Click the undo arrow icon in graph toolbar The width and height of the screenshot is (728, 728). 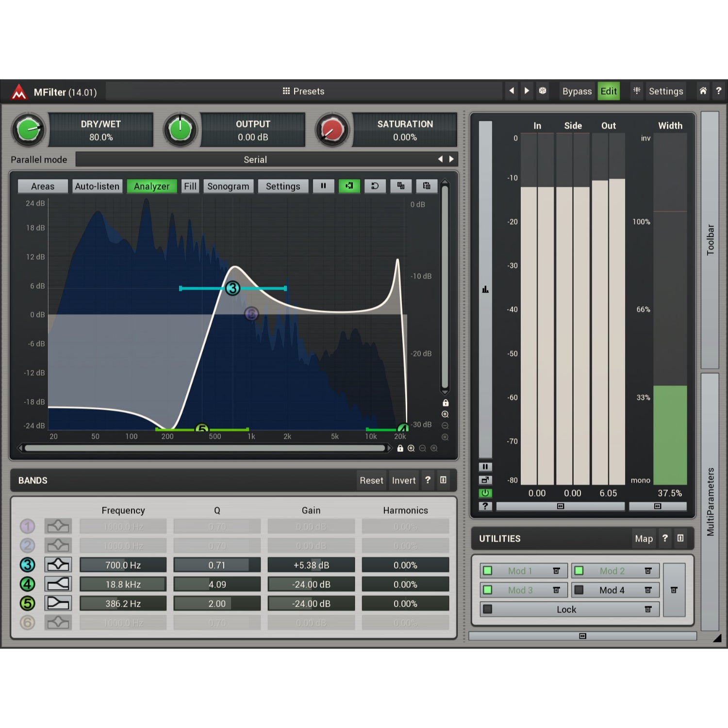[x=375, y=186]
